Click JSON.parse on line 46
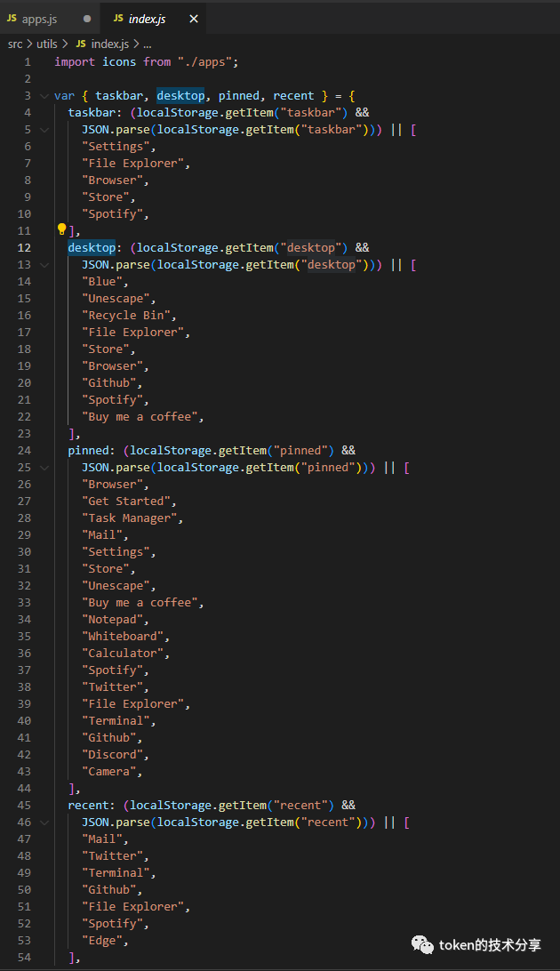 click(x=116, y=823)
